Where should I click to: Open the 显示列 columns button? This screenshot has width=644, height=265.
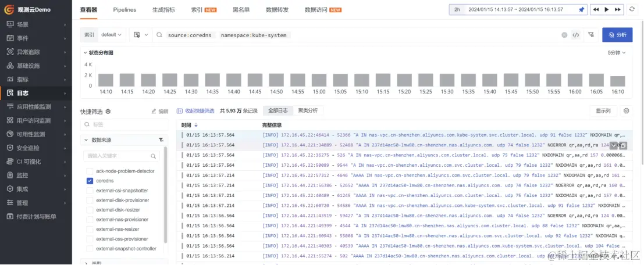pos(603,111)
